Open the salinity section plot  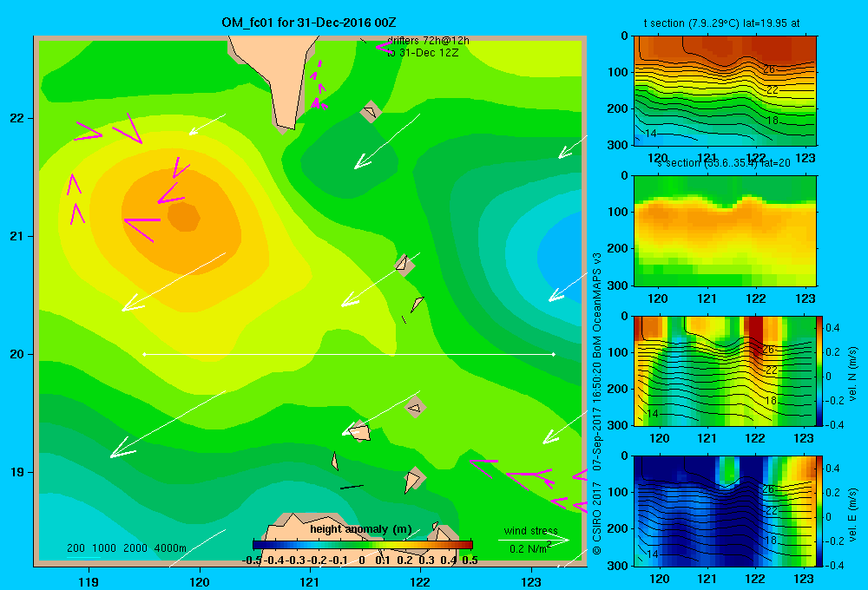[x=725, y=231]
